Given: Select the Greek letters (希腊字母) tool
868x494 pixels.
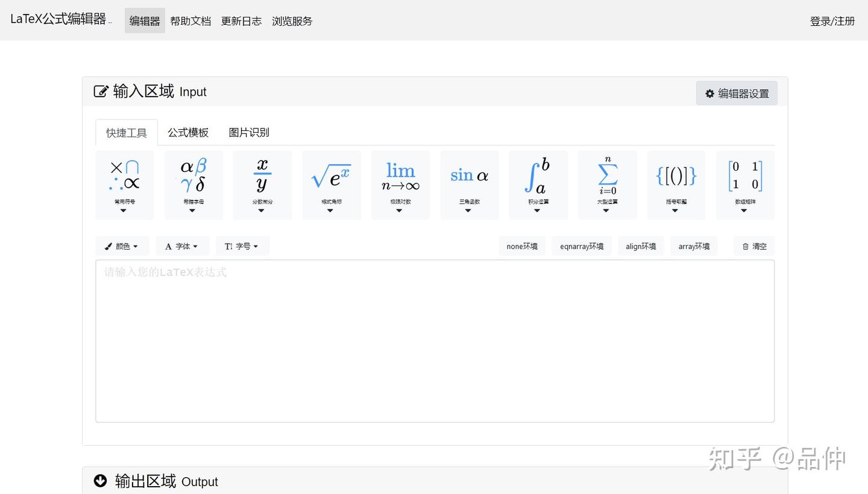Looking at the screenshot, I should click(x=193, y=178).
